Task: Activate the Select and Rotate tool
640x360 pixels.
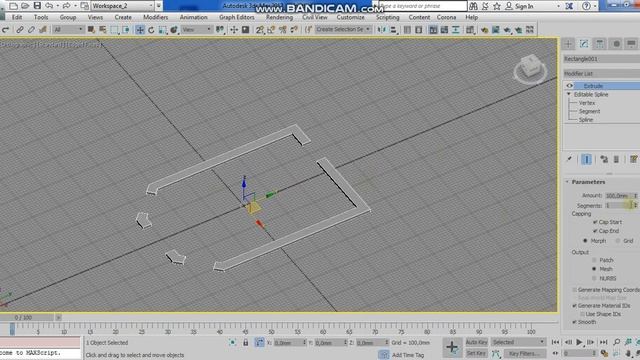Action: 151,30
